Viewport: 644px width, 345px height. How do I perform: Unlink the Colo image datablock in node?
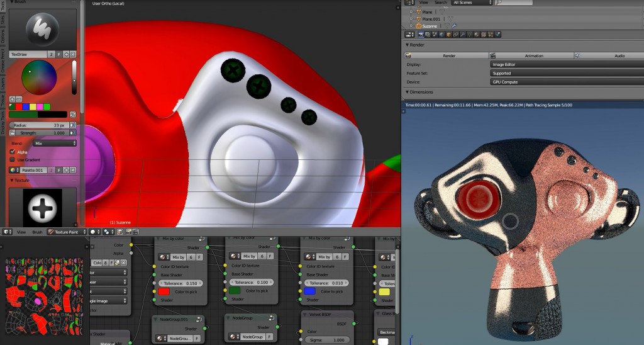point(124,263)
